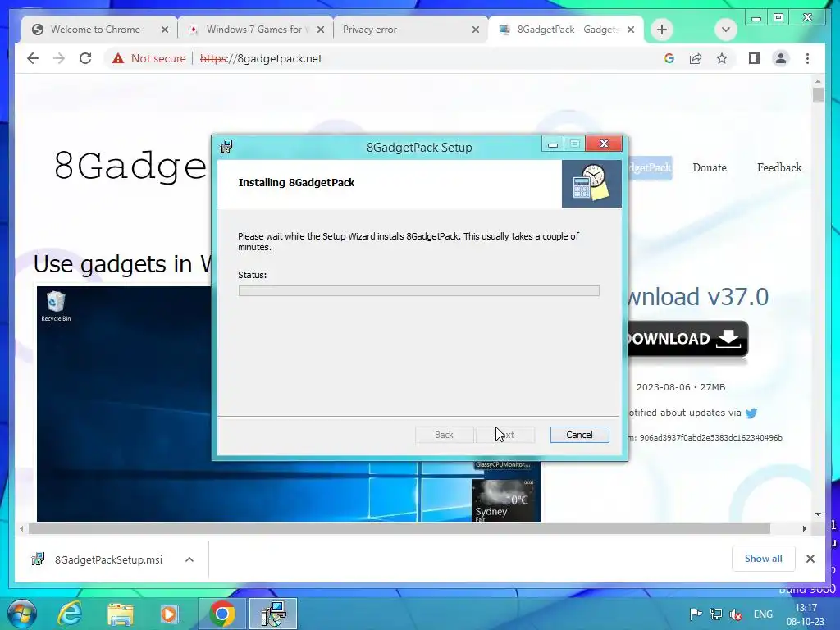Image resolution: width=840 pixels, height=630 pixels.
Task: Reload the current page
Action: 85,58
